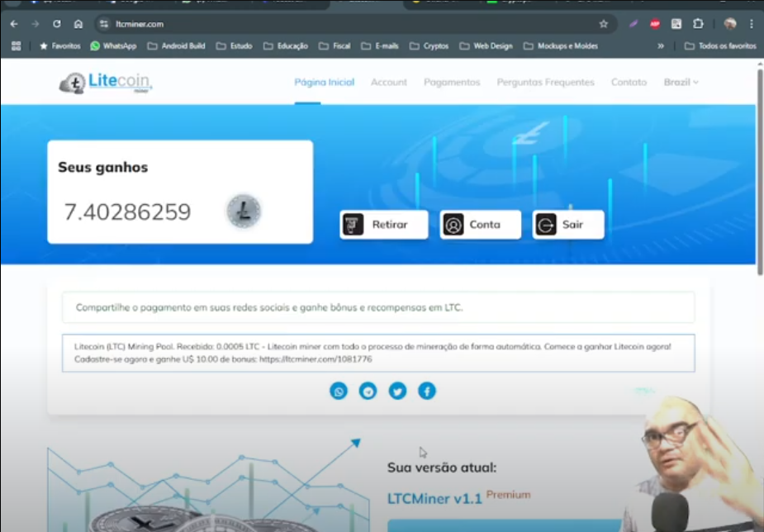The height and width of the screenshot is (532, 764).
Task: Open the Estudo bookmarks folder
Action: tap(235, 45)
